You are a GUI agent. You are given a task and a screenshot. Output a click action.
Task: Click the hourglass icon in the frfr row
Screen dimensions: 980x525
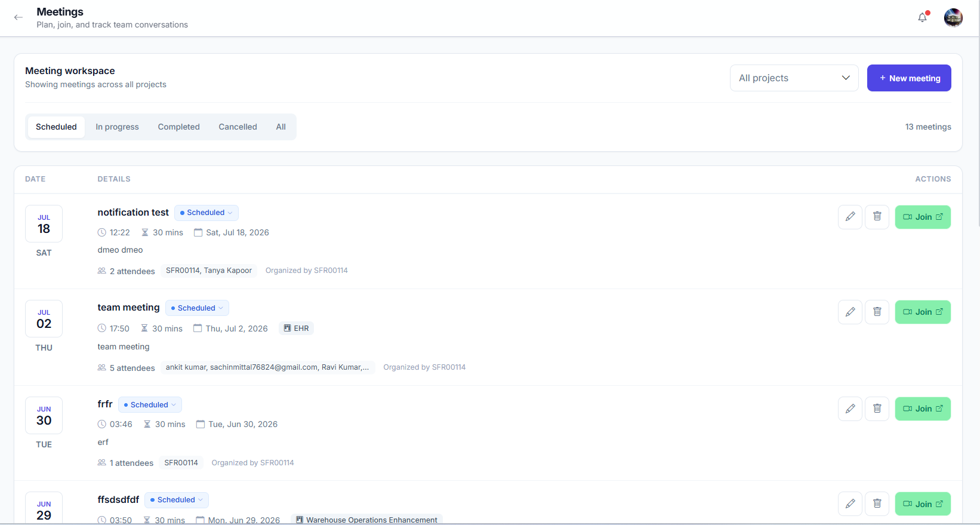pos(147,424)
